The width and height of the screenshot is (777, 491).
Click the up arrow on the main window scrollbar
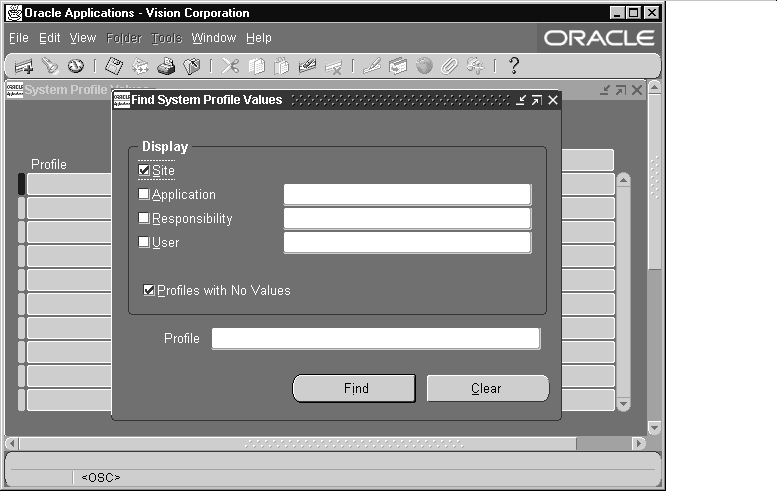[655, 87]
